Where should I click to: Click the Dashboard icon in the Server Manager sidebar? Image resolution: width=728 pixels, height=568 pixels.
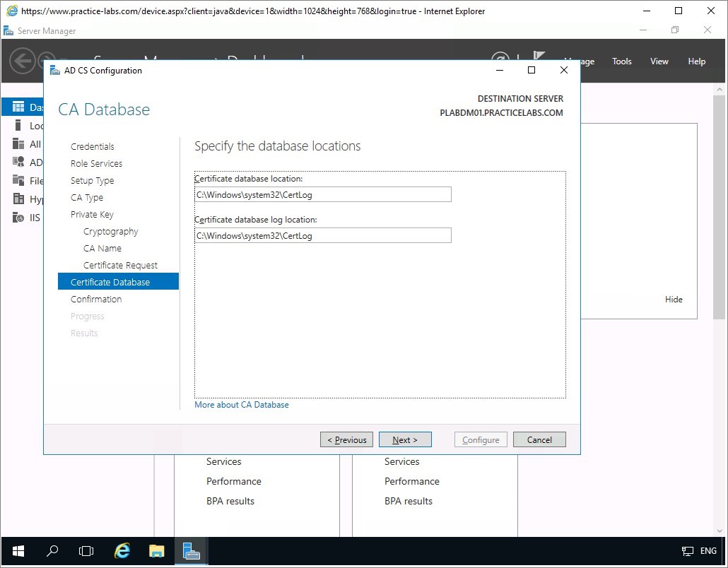(x=18, y=107)
